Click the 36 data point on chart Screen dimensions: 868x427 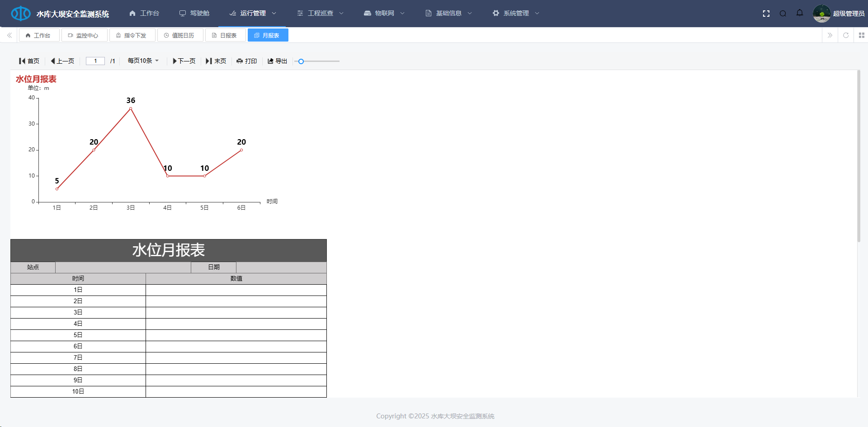pyautogui.click(x=131, y=108)
